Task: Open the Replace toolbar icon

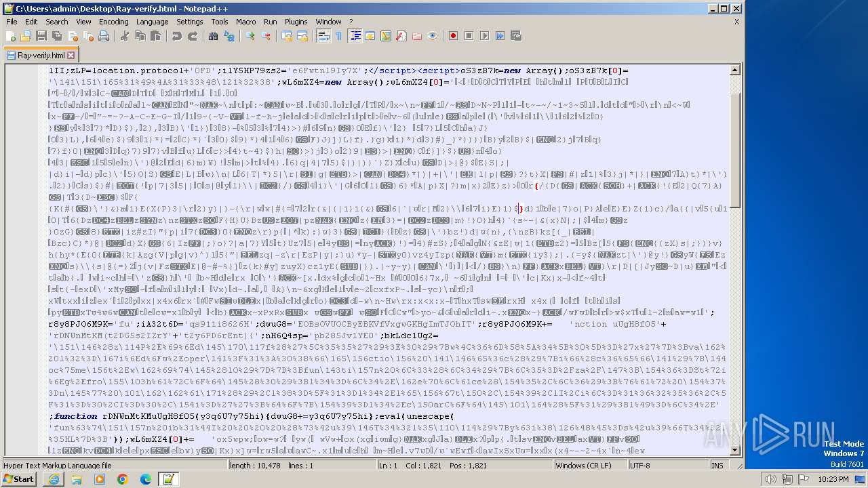Action: pos(229,36)
